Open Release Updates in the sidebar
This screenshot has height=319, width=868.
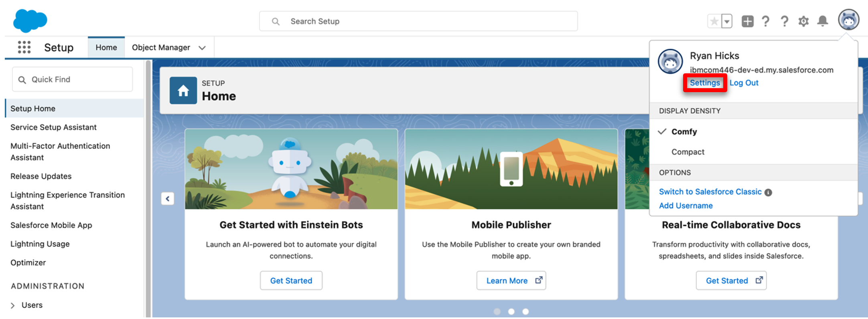(41, 176)
